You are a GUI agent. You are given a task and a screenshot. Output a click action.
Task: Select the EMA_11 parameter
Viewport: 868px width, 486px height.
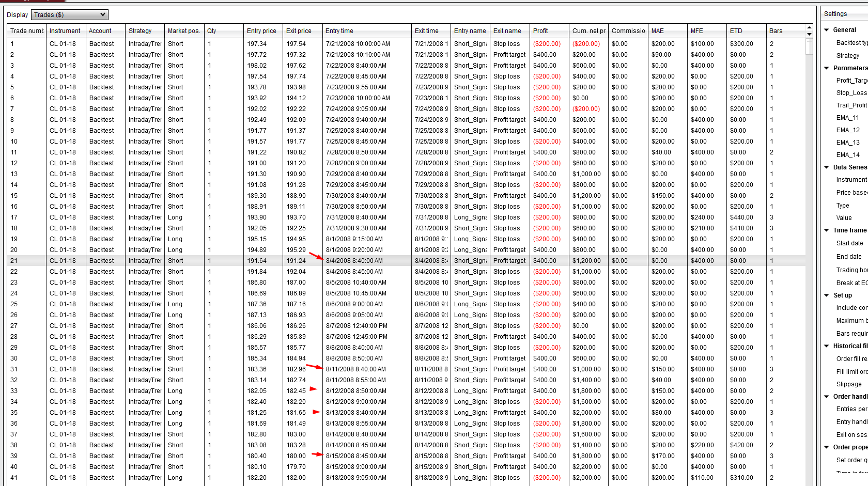tap(848, 118)
